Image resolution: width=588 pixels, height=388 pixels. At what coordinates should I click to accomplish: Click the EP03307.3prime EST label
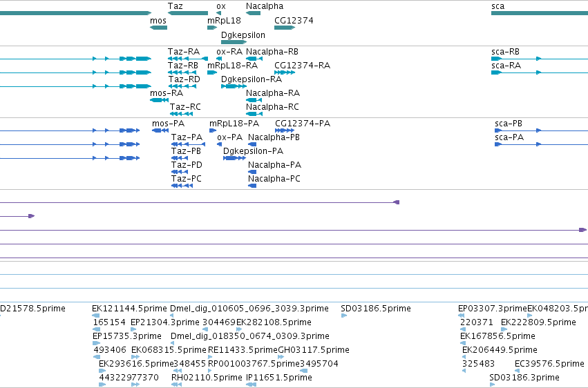pos(493,309)
